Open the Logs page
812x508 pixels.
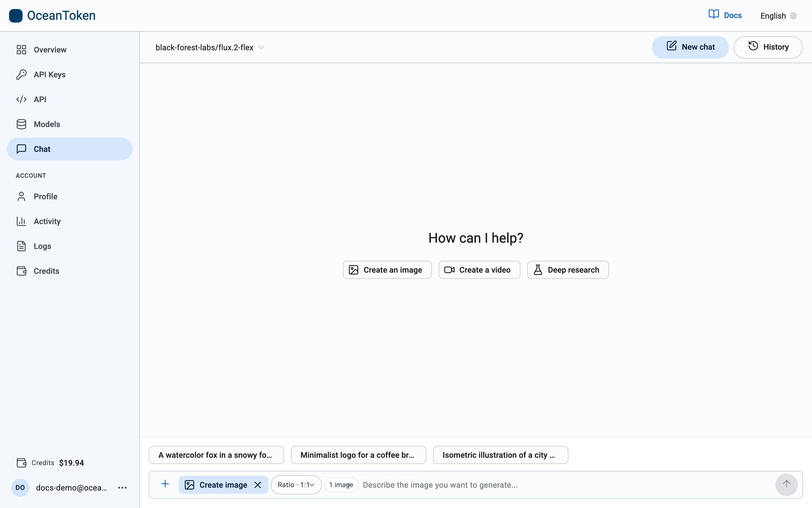(69, 246)
